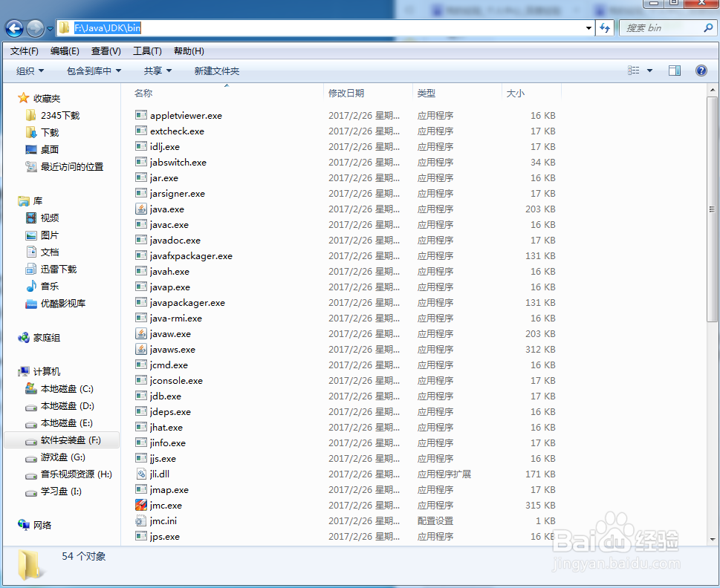Select the javaw.exe application icon
The height and width of the screenshot is (588, 720).
click(x=141, y=333)
